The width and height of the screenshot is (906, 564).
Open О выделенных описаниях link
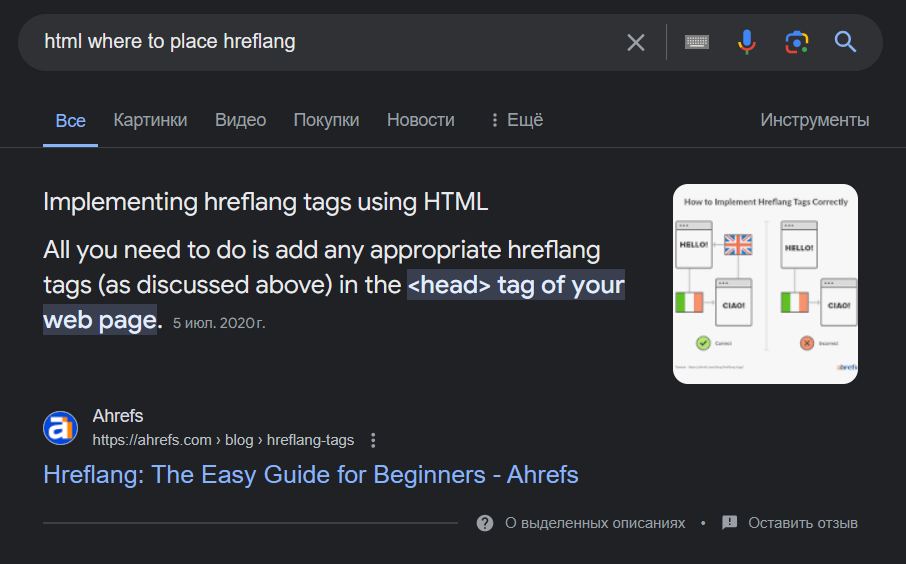click(x=595, y=523)
